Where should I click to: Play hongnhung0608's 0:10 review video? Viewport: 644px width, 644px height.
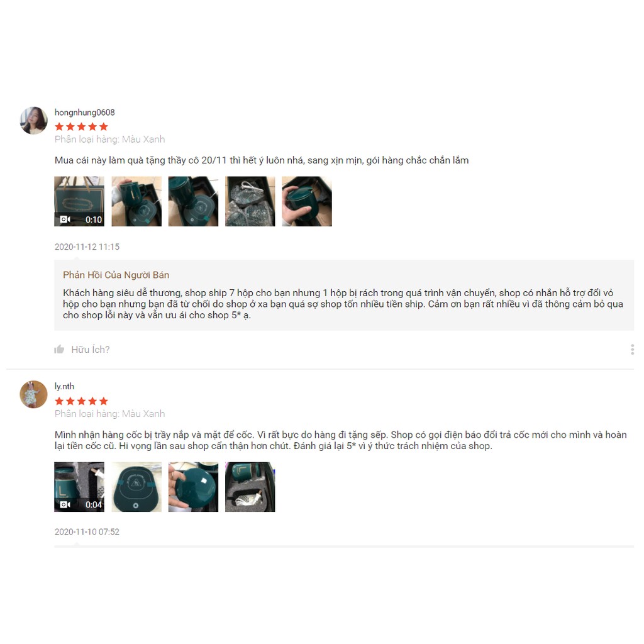coord(79,201)
